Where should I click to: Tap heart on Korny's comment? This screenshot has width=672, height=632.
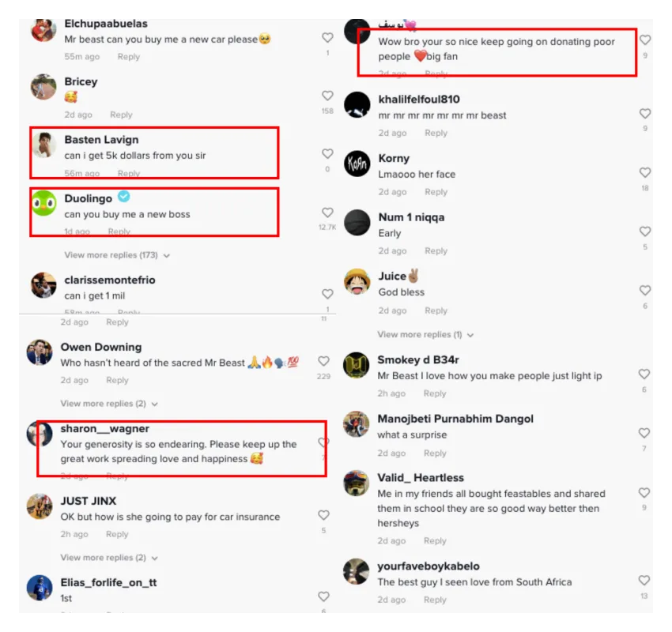[x=645, y=172]
